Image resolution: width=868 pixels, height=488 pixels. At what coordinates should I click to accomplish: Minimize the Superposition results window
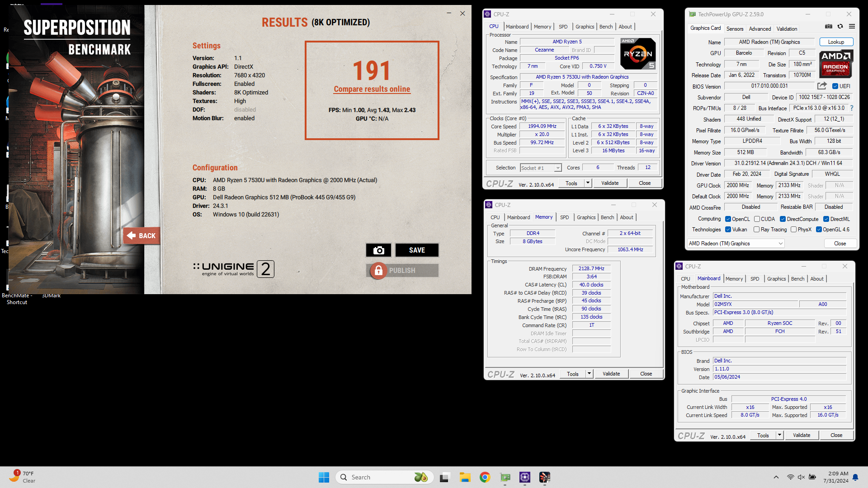(x=449, y=14)
